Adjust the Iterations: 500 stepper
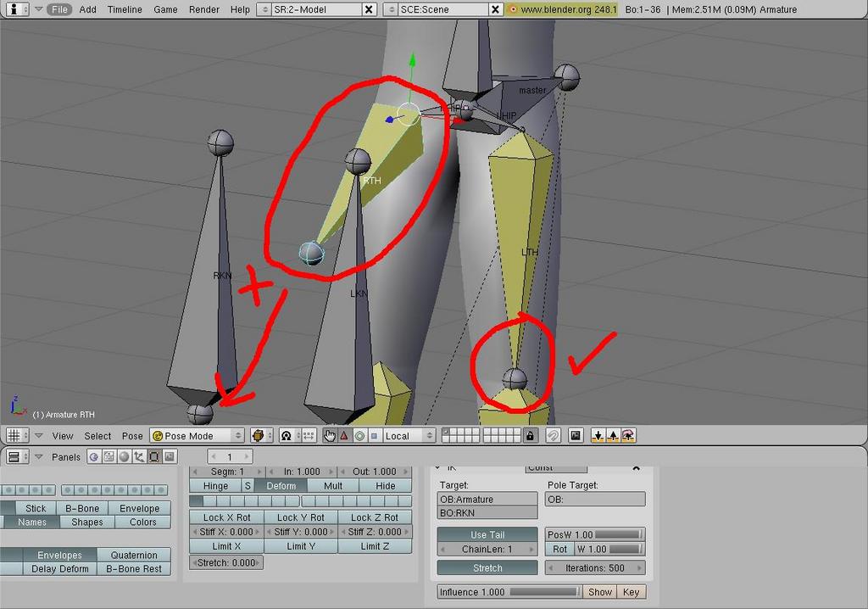Screen dimensions: 868x609 pyautogui.click(x=595, y=568)
